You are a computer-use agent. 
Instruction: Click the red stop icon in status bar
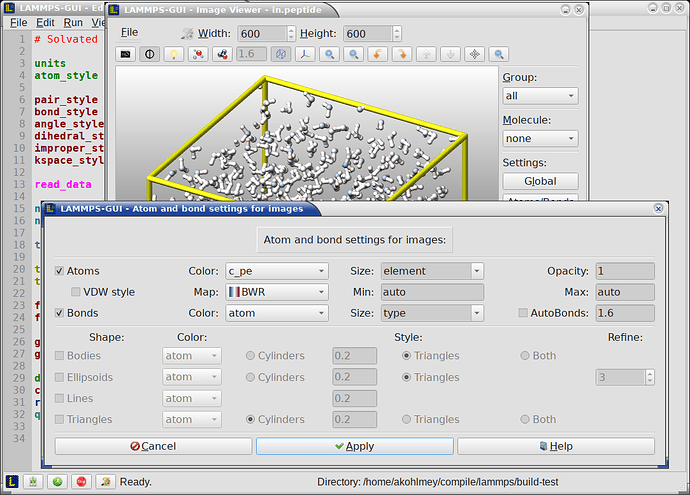[81, 481]
